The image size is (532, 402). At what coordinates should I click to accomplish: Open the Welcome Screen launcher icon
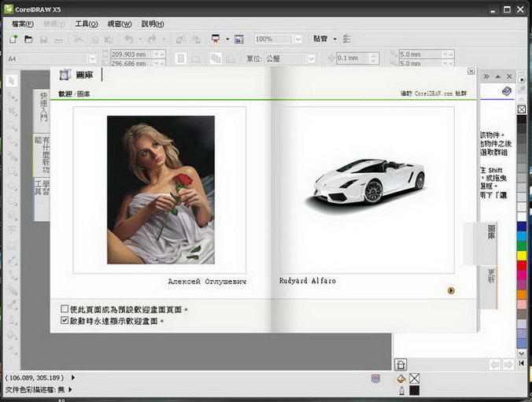239,39
